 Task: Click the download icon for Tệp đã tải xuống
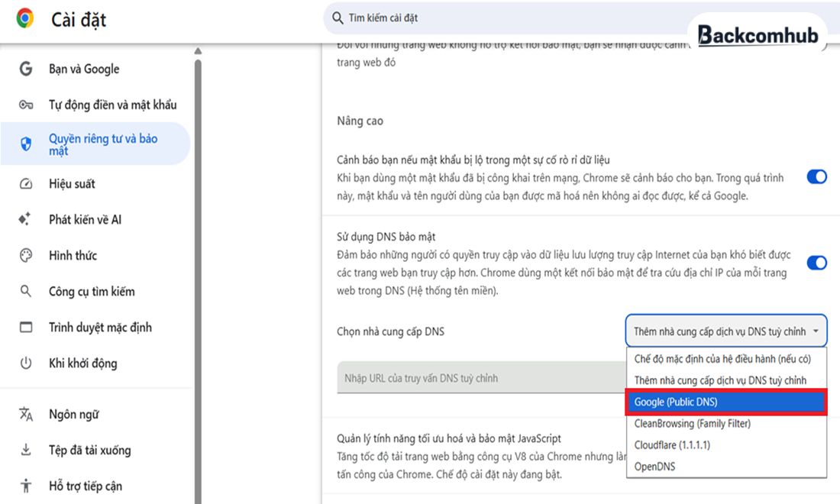coord(26,450)
